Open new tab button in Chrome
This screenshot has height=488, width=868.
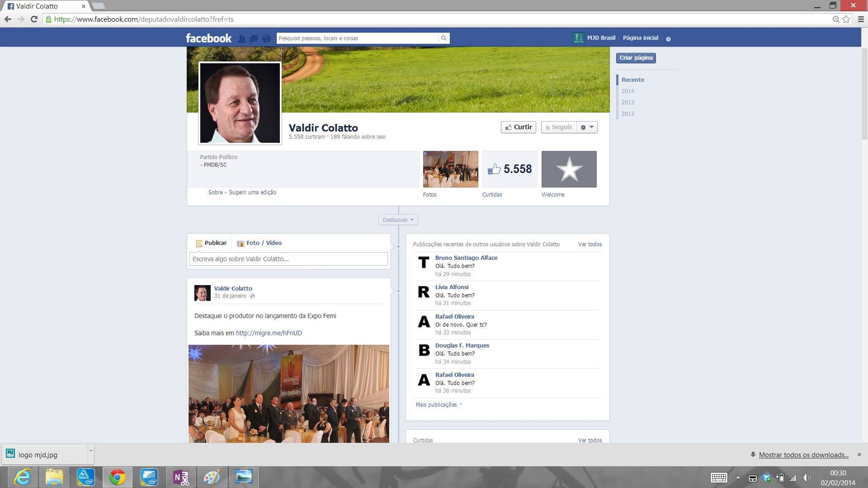coord(98,6)
